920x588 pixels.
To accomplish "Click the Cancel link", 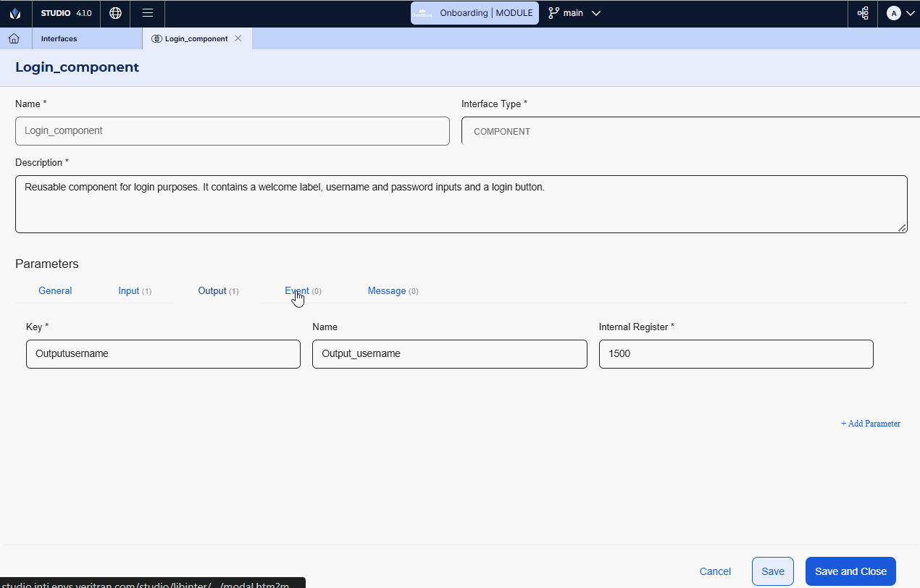I will [715, 571].
